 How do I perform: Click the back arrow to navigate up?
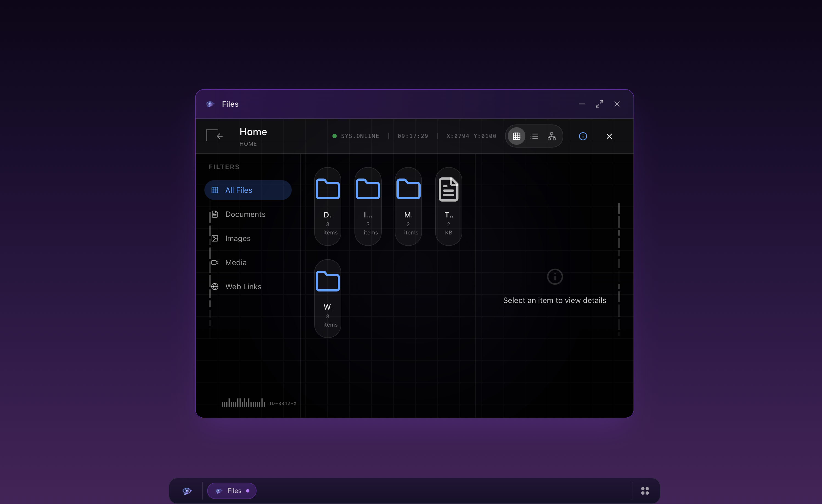(x=219, y=136)
